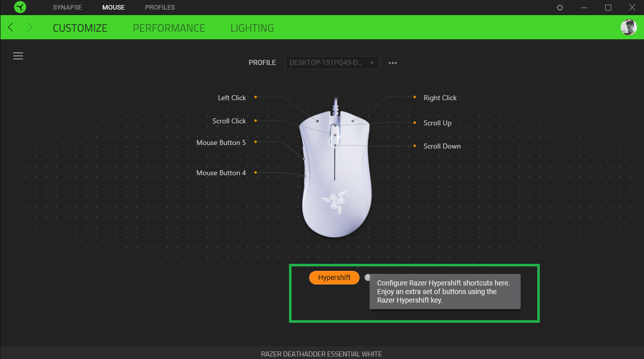Open the PROFILE dropdown
644x359 pixels.
click(332, 63)
